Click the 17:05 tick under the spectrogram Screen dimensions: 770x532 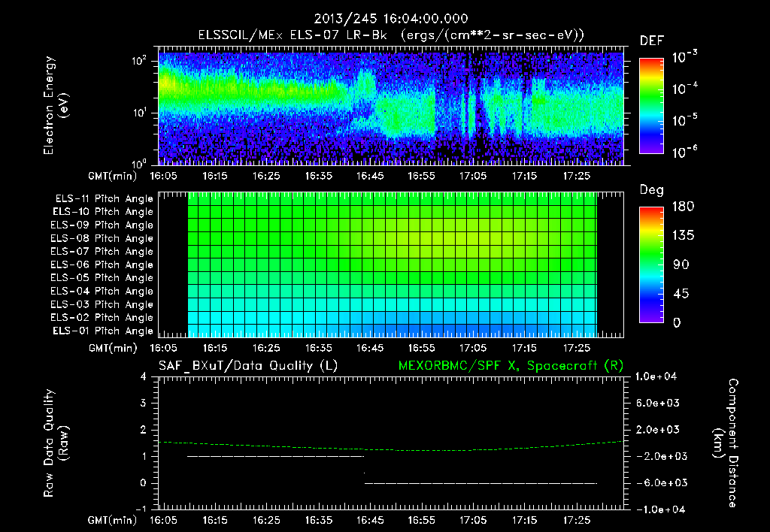(x=473, y=176)
